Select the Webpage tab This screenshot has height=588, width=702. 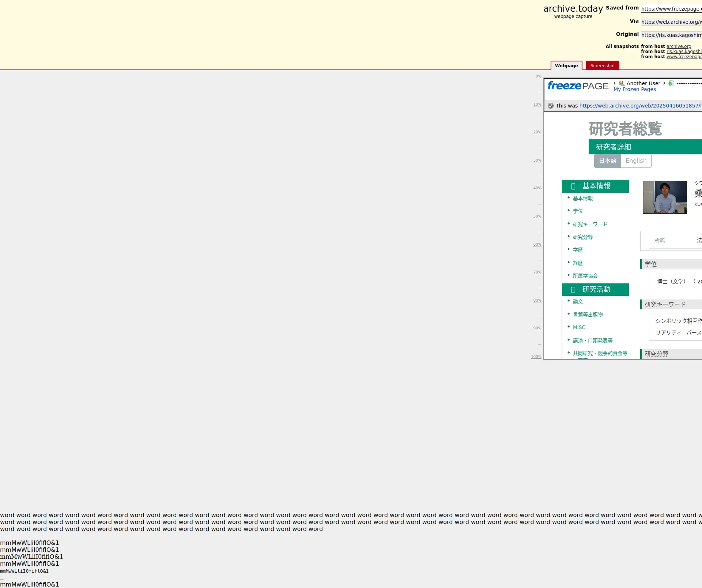point(566,66)
